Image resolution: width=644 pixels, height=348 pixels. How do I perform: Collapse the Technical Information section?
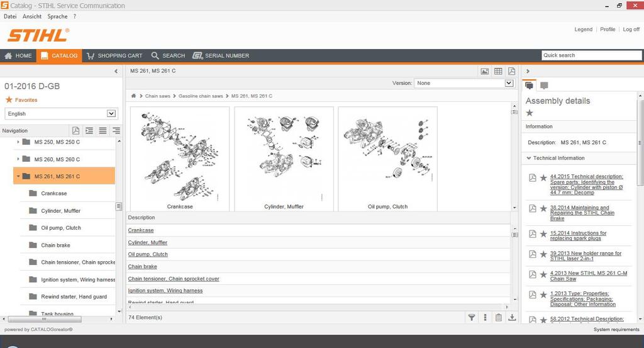point(528,158)
